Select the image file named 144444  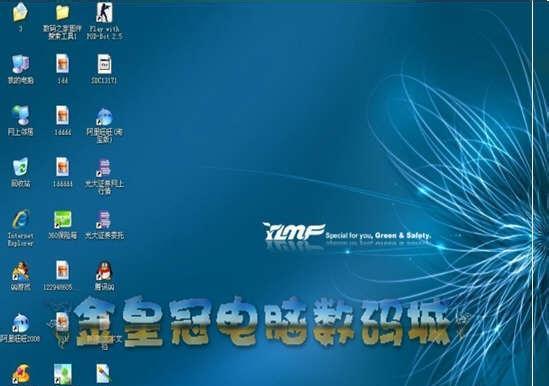click(x=62, y=167)
